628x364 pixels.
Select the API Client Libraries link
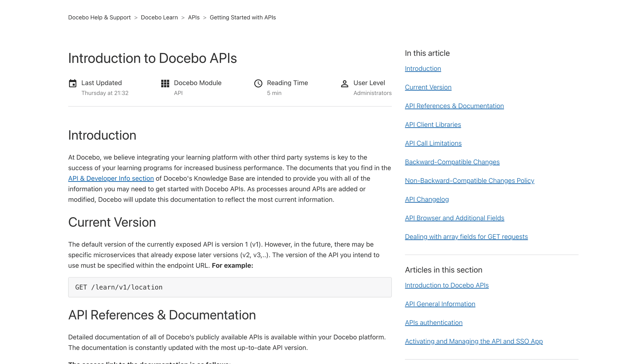433,124
